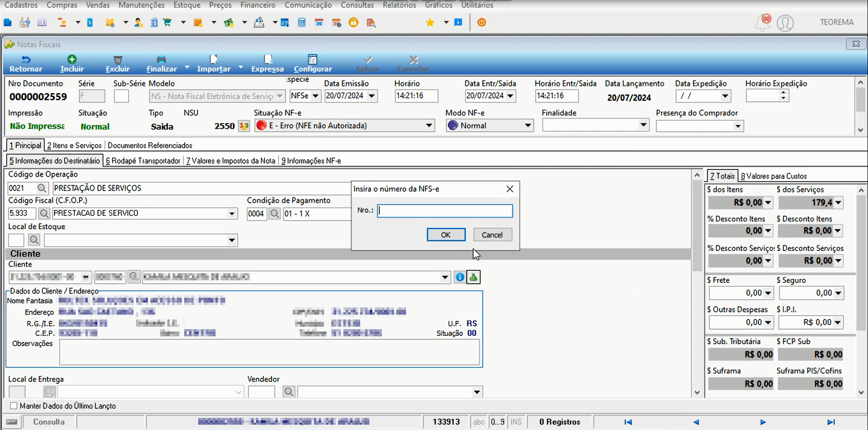
Task: Open the Modo NF-e Normal dropdown
Action: (528, 125)
